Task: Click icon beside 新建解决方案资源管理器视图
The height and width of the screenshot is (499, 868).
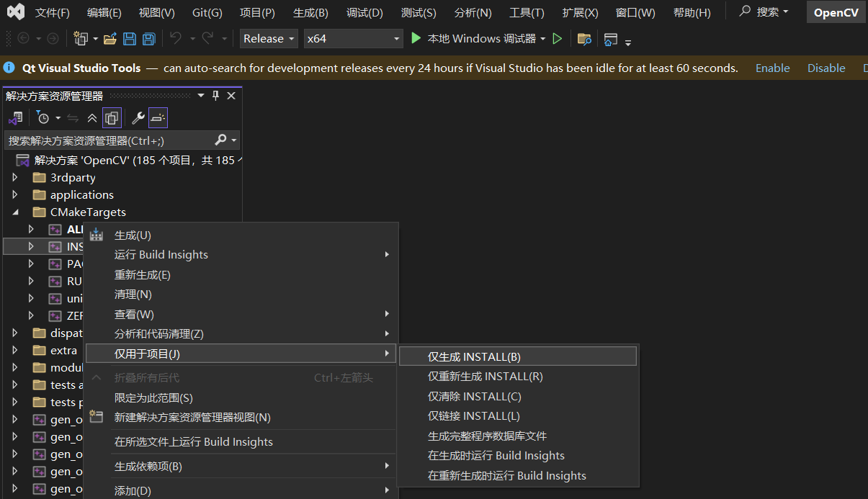Action: pyautogui.click(x=97, y=417)
